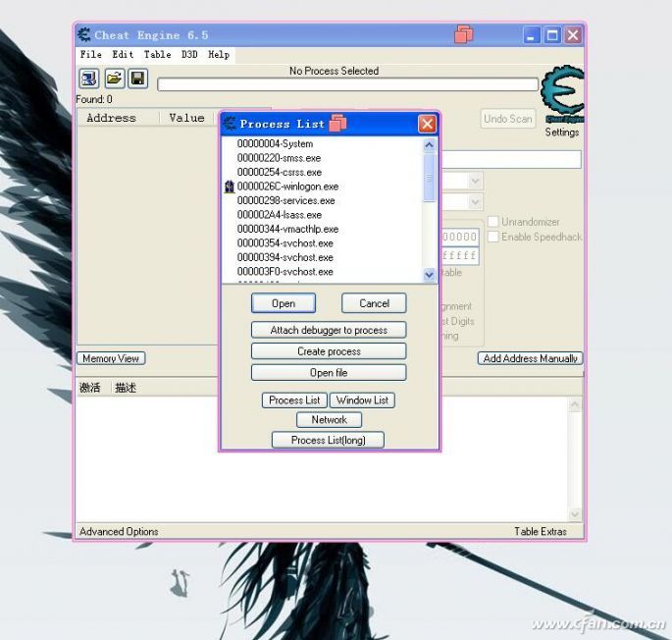672x640 pixels.
Task: Click process list scrollbar up arrow
Action: click(x=429, y=145)
